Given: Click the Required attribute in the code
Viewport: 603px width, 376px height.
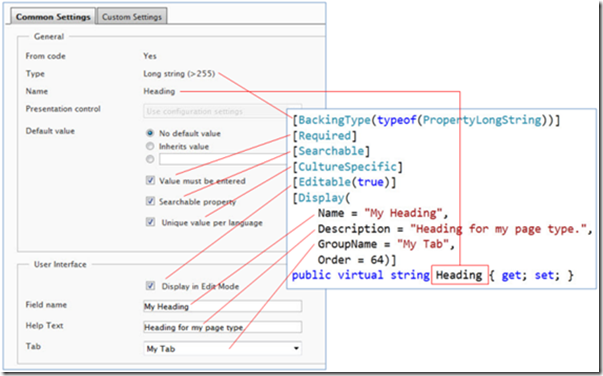Looking at the screenshot, I should point(325,136).
